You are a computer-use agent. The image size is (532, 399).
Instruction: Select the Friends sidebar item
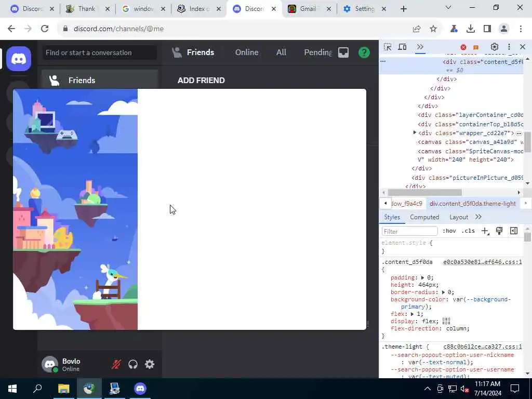[x=100, y=80]
